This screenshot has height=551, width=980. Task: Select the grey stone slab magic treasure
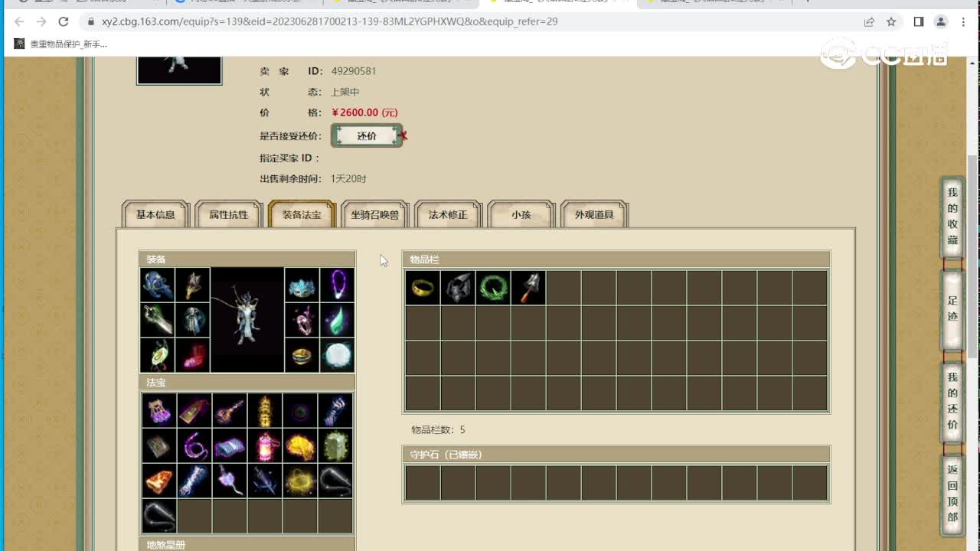[159, 445]
